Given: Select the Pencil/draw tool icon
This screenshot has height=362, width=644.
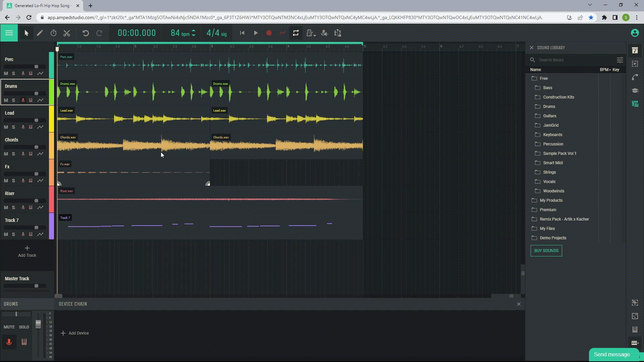Looking at the screenshot, I should coord(39,33).
